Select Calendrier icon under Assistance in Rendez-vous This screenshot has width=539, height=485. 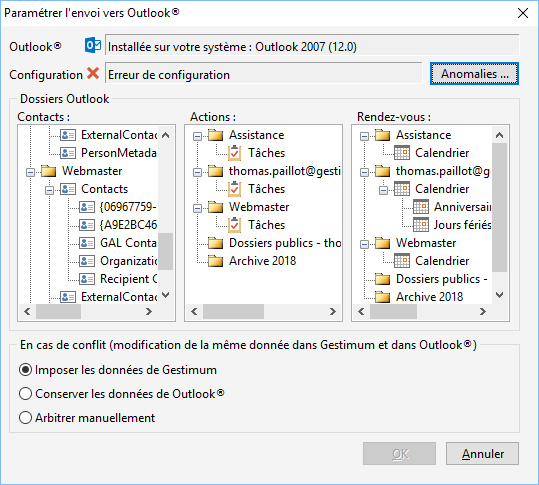pos(402,153)
